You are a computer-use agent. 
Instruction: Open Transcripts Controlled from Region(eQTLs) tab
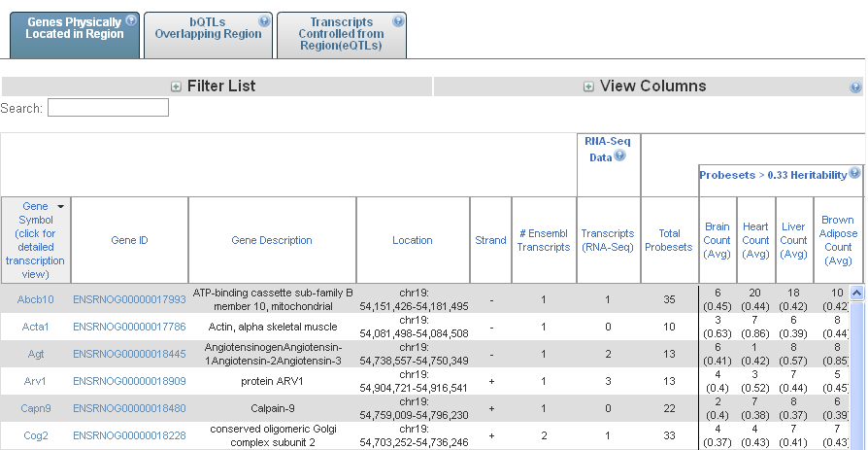342,35
